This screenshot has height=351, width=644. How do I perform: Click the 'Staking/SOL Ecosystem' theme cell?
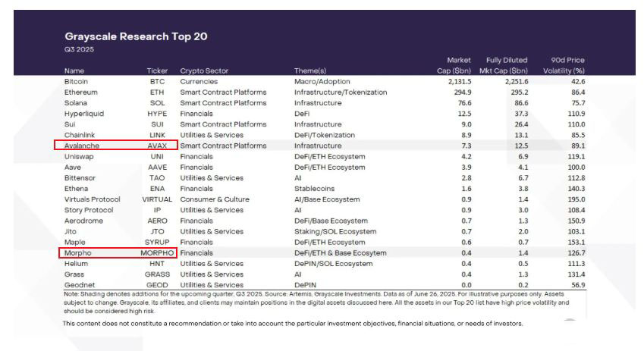[x=335, y=231]
